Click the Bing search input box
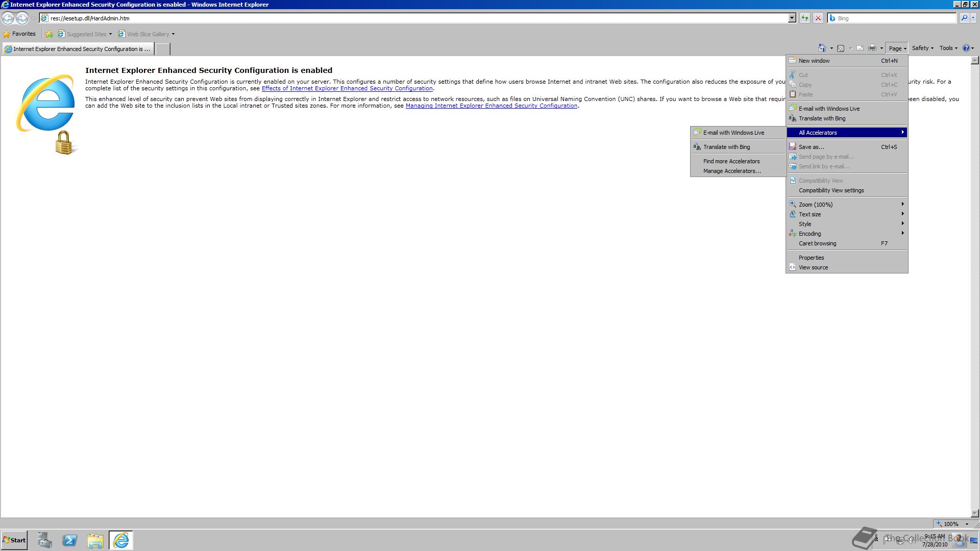980x551 pixels. point(892,18)
